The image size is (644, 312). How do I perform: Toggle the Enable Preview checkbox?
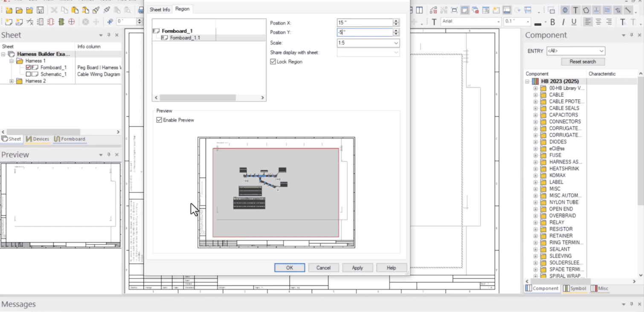[159, 120]
